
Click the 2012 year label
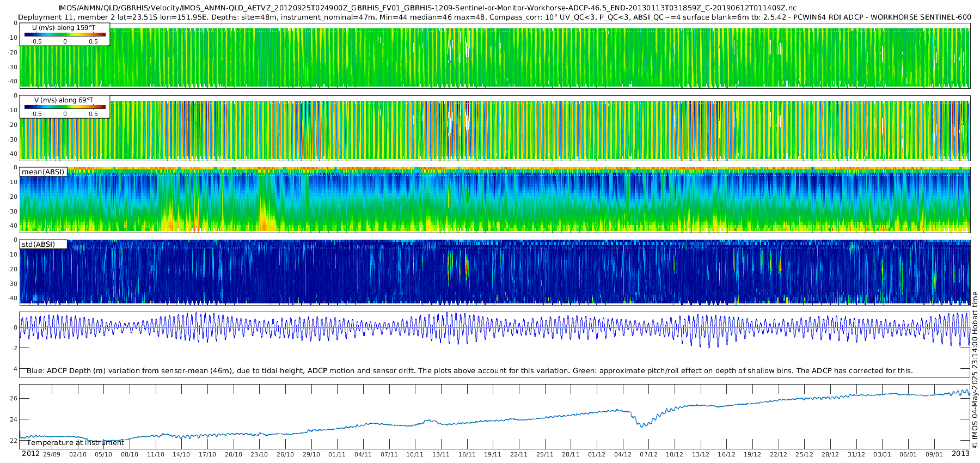(30, 454)
